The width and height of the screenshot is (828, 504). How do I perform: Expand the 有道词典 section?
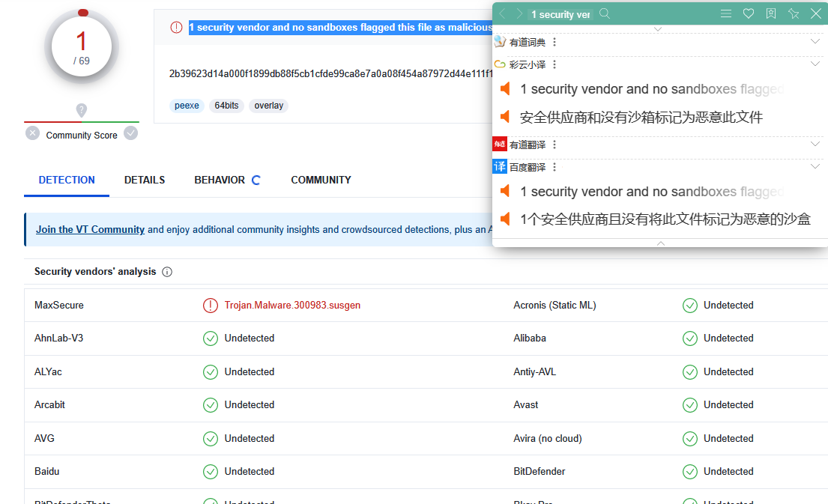(x=815, y=41)
